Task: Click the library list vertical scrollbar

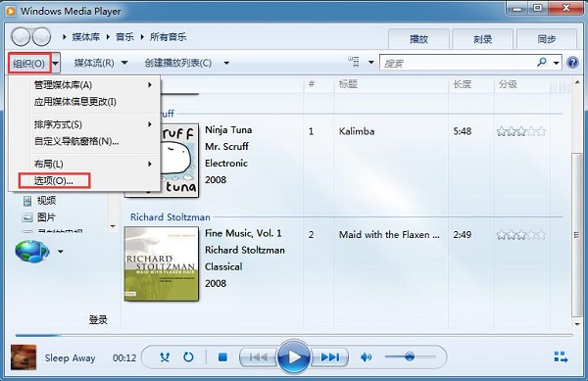Action: coord(577,235)
